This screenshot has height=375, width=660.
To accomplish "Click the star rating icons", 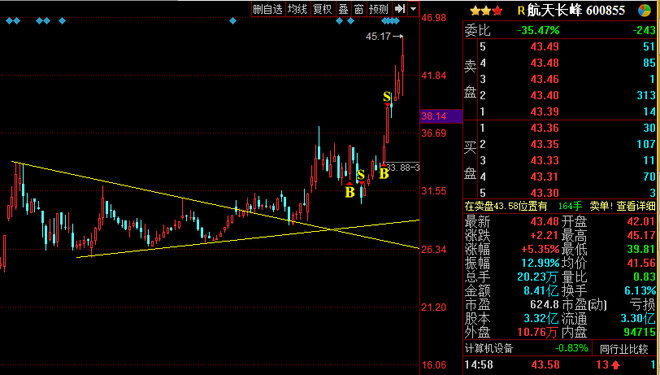I will point(486,11).
